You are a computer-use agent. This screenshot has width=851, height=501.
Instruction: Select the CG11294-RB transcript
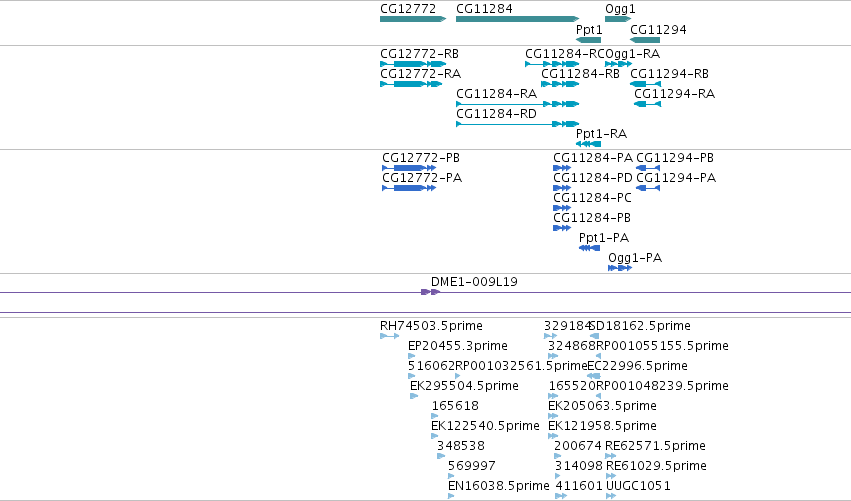click(645, 84)
